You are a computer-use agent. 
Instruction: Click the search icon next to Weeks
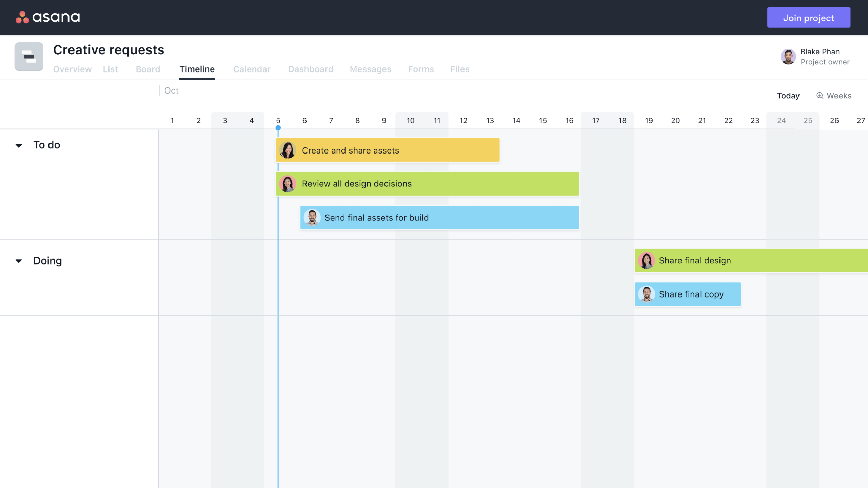(819, 95)
